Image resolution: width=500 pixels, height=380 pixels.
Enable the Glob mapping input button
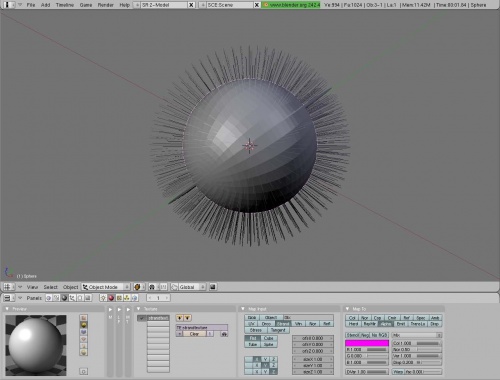tap(252, 318)
